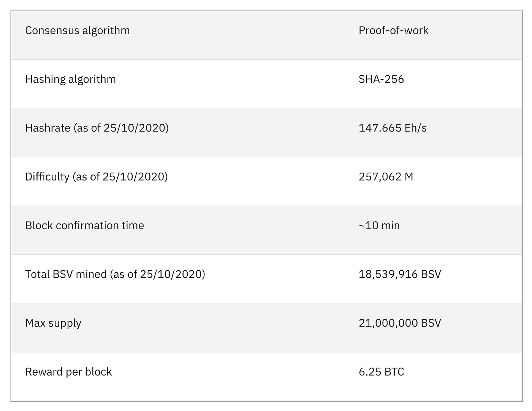Select the ~10 min value
This screenshot has width=532, height=411.
click(379, 225)
